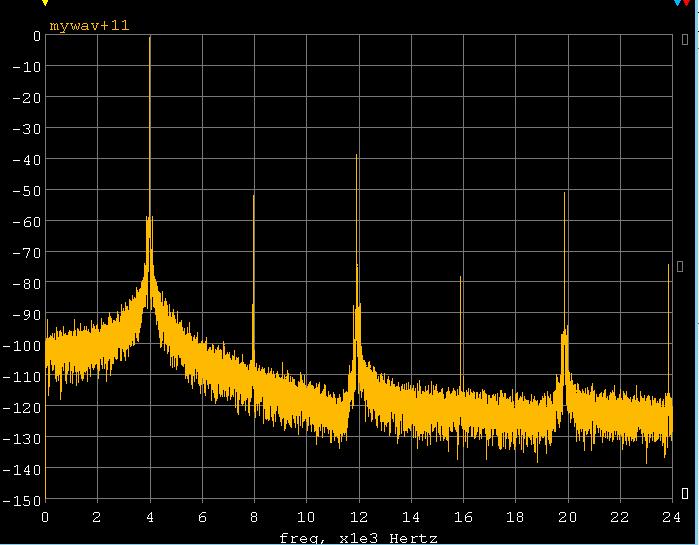This screenshot has width=699, height=545.
Task: Click the -100 label on vertical axis
Action: click(x=21, y=346)
